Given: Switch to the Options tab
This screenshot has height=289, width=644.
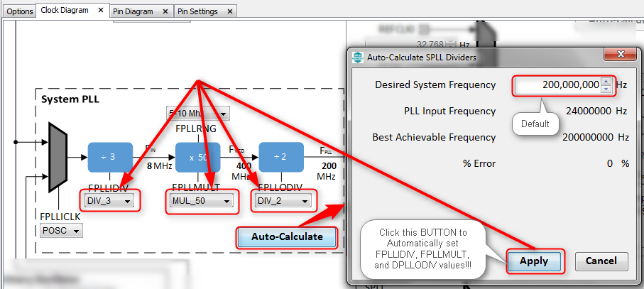Looking at the screenshot, I should [x=19, y=12].
